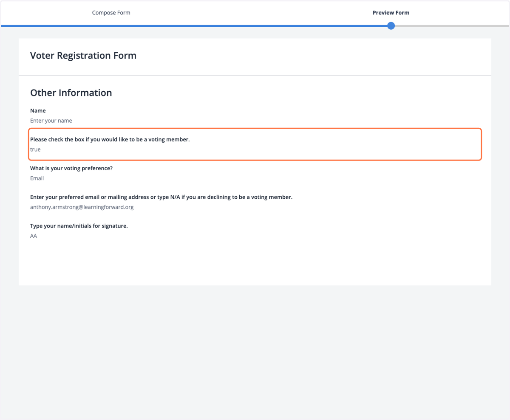Click the 'Enter your name' placeholder value

point(51,121)
